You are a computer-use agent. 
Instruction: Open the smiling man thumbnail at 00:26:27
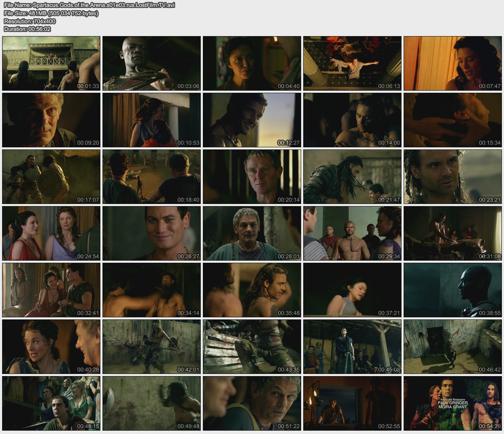tap(152, 233)
